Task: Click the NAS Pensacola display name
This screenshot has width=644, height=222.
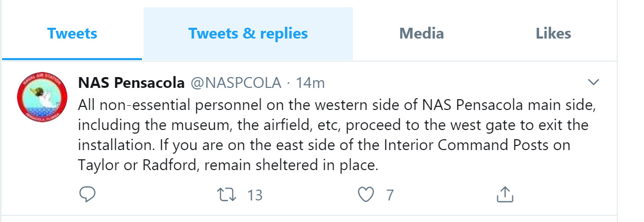Action: click(131, 82)
